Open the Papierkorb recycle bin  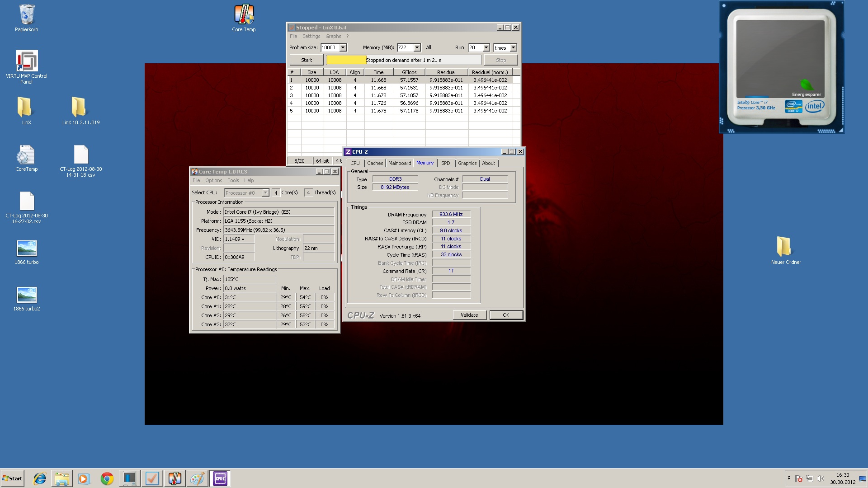[27, 17]
